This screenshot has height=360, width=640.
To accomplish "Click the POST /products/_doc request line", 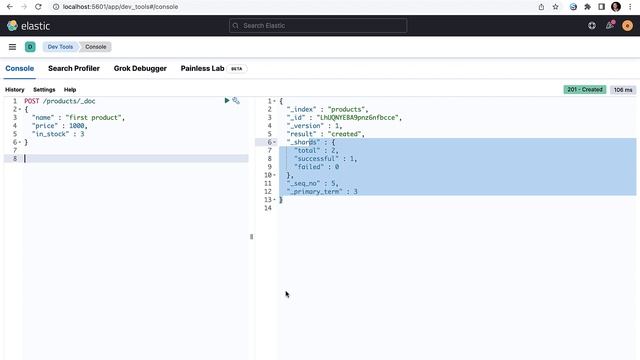I will [60, 101].
